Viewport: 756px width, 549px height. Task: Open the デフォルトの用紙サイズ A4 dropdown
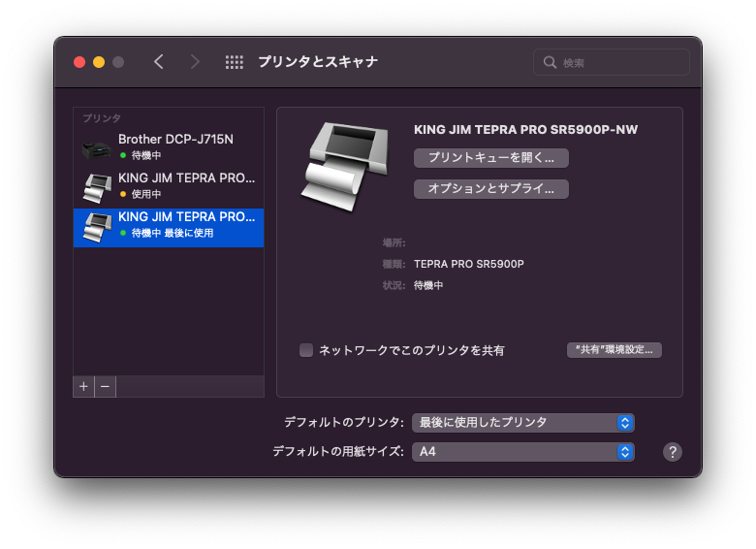tap(523, 452)
